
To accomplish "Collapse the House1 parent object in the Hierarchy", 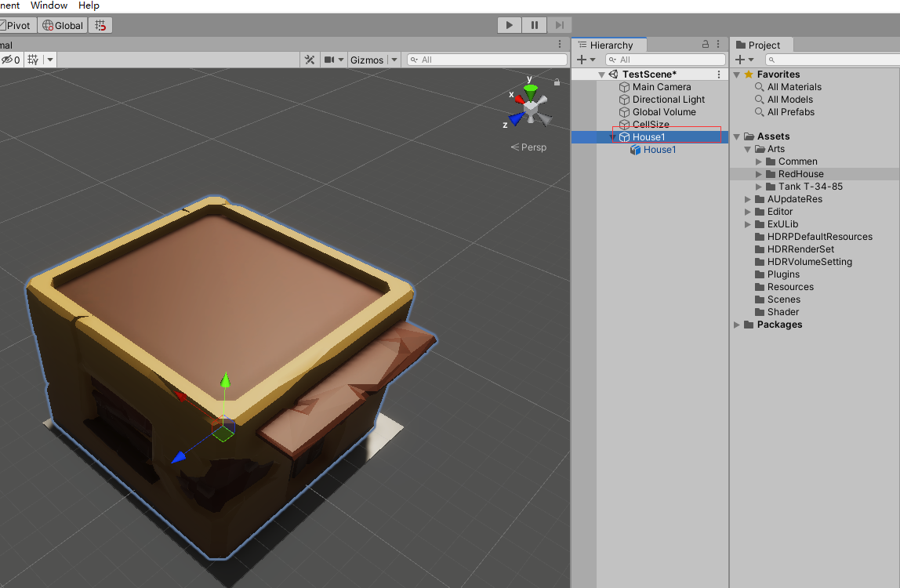I will coord(612,137).
